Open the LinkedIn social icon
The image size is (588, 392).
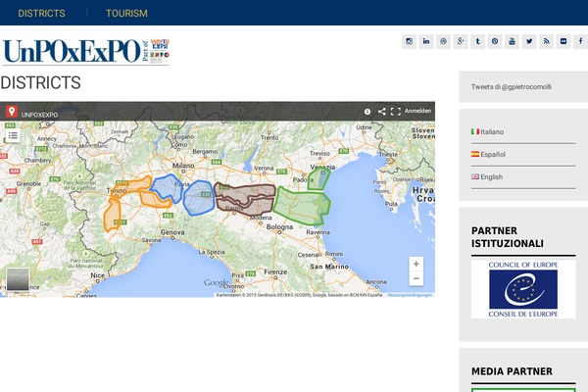[x=426, y=41]
